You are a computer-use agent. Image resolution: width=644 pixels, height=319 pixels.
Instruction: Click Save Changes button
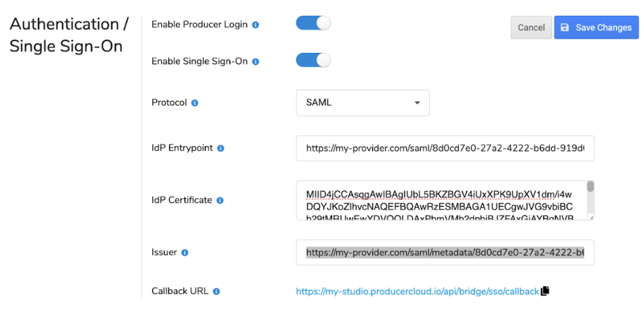coord(597,27)
